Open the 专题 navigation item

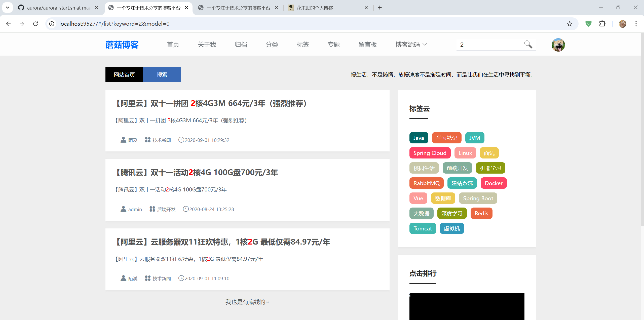pos(334,45)
